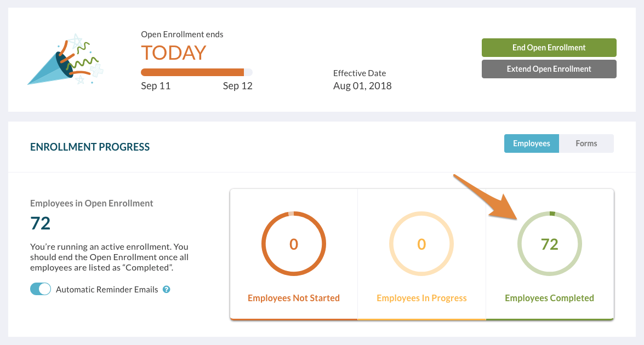Click the party popper celebration icon
This screenshot has width=644, height=345.
[65, 60]
